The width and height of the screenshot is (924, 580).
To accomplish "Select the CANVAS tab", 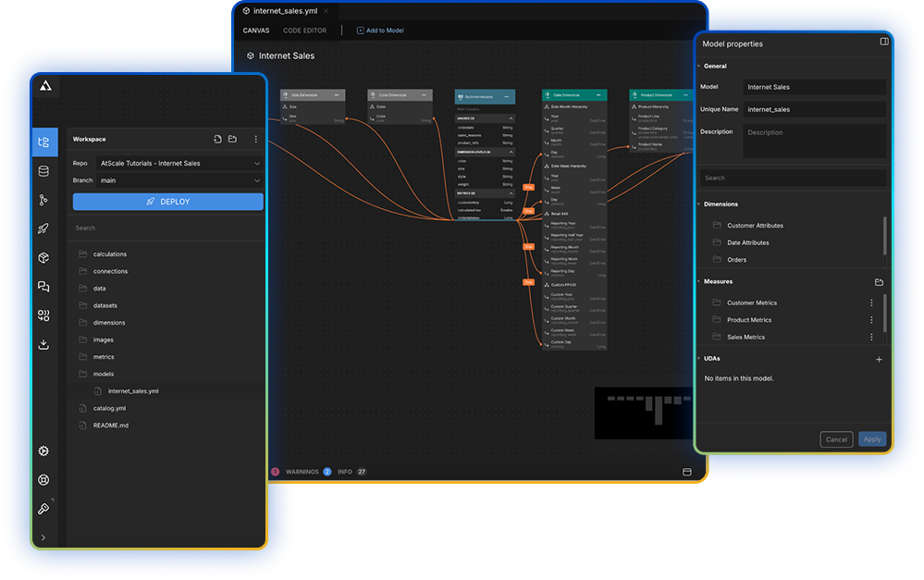I will 255,30.
